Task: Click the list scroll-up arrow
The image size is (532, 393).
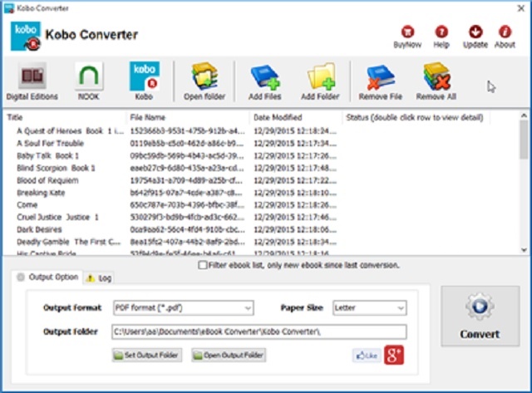Action: [x=524, y=115]
